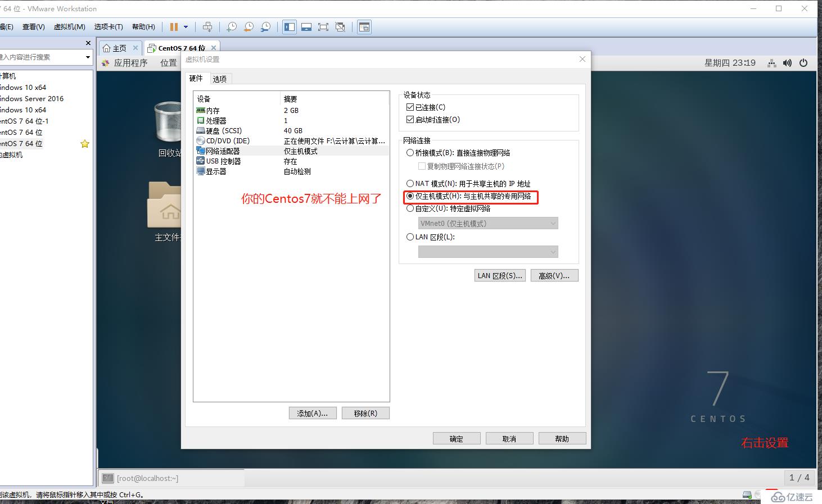Click the console view toolbar icon

364,27
